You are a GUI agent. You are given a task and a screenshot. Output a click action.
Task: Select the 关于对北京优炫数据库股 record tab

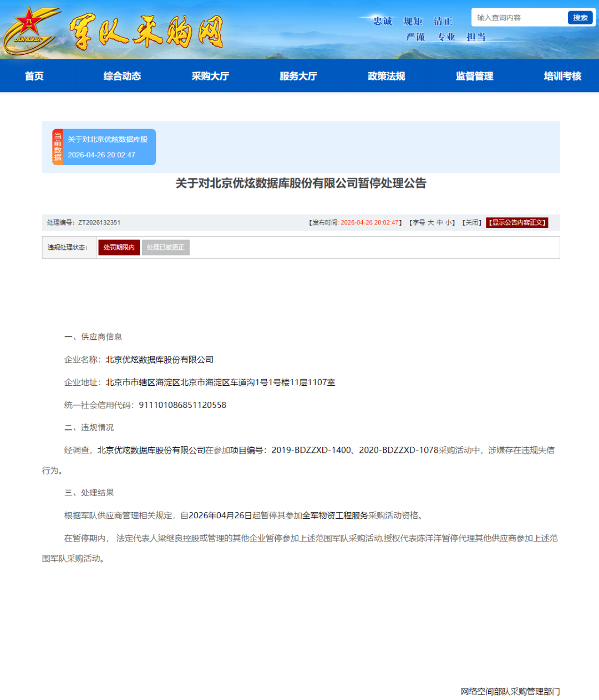(x=109, y=147)
